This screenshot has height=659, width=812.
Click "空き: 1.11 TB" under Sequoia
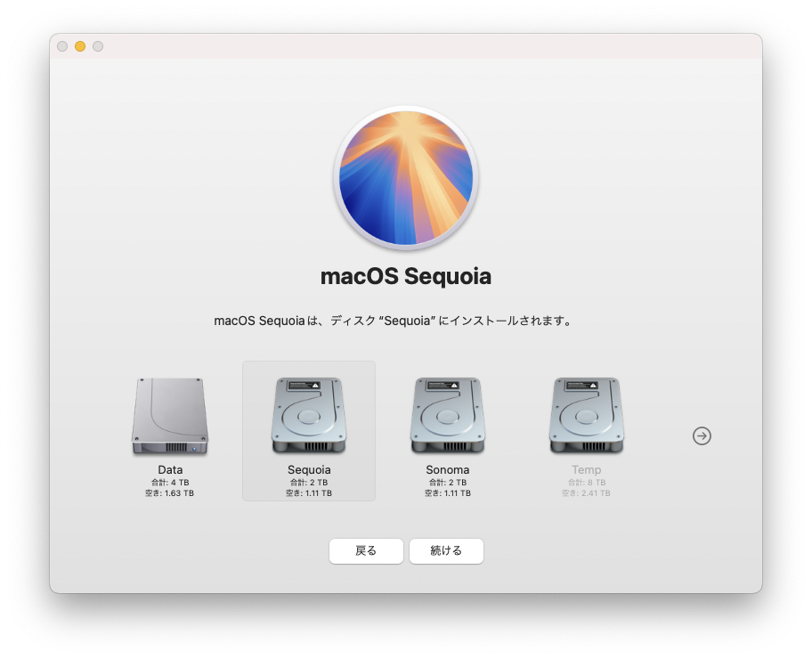coord(309,493)
